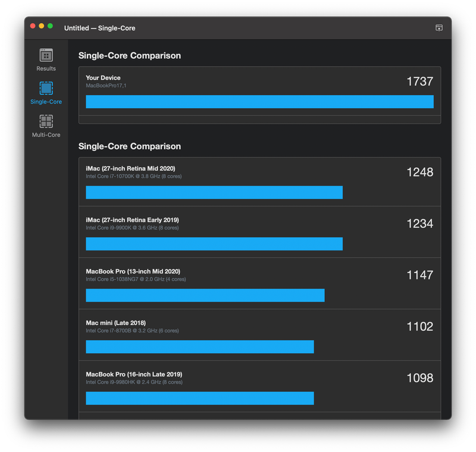Image resolution: width=476 pixels, height=452 pixels.
Task: Click the 1737 score value
Action: tap(419, 81)
